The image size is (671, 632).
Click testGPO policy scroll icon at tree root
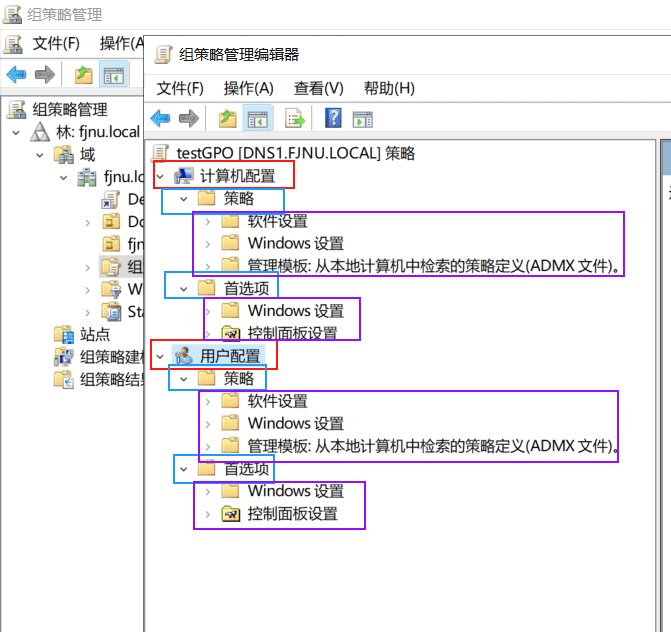point(160,153)
